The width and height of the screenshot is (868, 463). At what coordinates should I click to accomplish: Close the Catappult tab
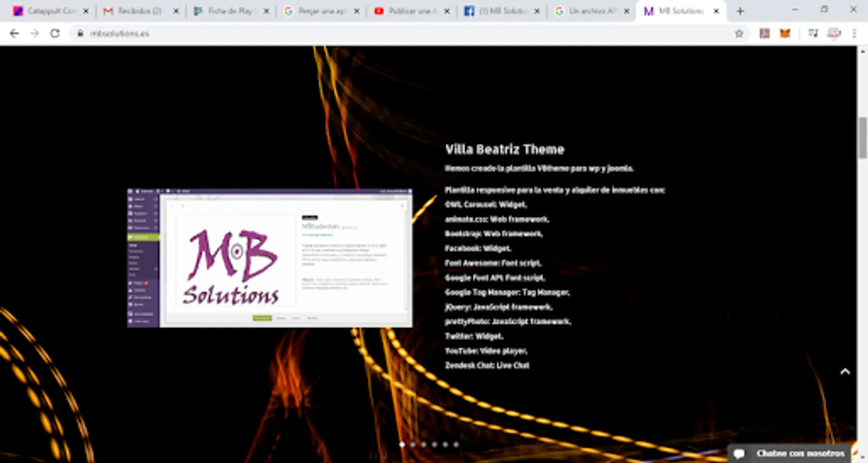[x=86, y=11]
